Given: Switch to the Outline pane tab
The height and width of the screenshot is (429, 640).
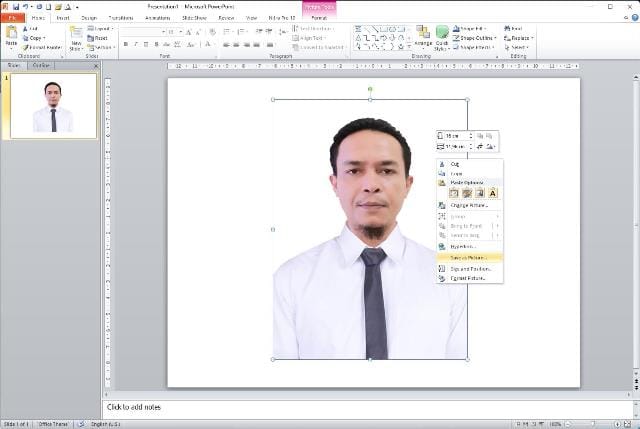Looking at the screenshot, I should pos(41,65).
